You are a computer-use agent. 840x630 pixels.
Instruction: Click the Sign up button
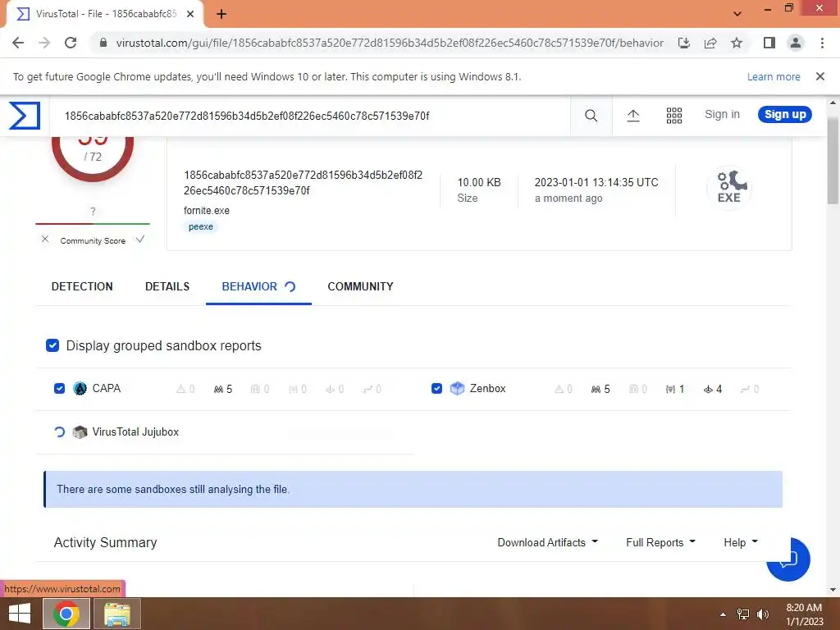click(x=785, y=114)
